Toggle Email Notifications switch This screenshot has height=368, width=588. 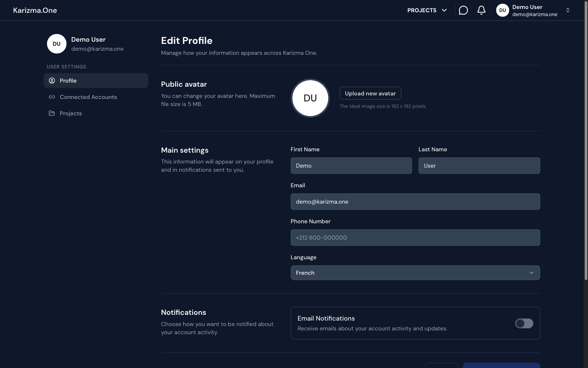click(x=524, y=323)
